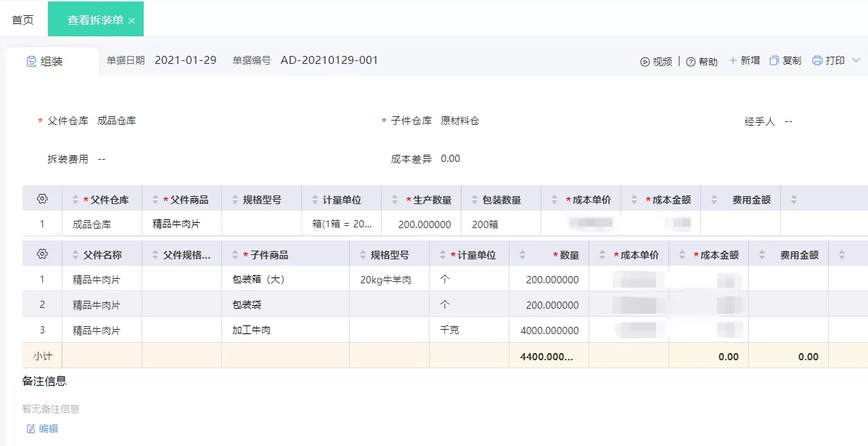Open the dropdown arrow next to 打印
This screenshot has height=446, width=868.
tap(857, 61)
